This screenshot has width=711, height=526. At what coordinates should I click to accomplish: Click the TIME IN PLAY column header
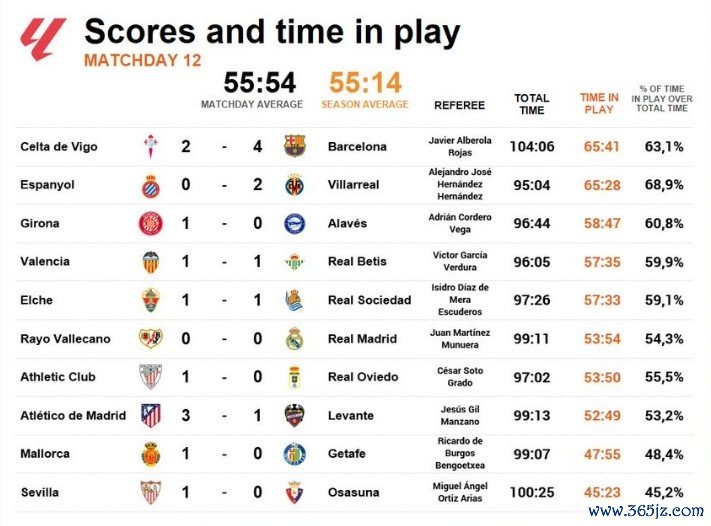point(599,103)
